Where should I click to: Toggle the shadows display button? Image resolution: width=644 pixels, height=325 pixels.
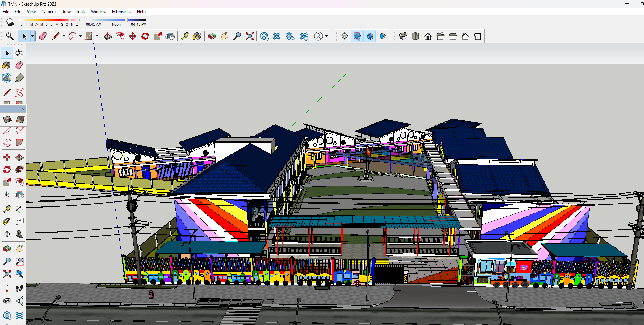10,23
